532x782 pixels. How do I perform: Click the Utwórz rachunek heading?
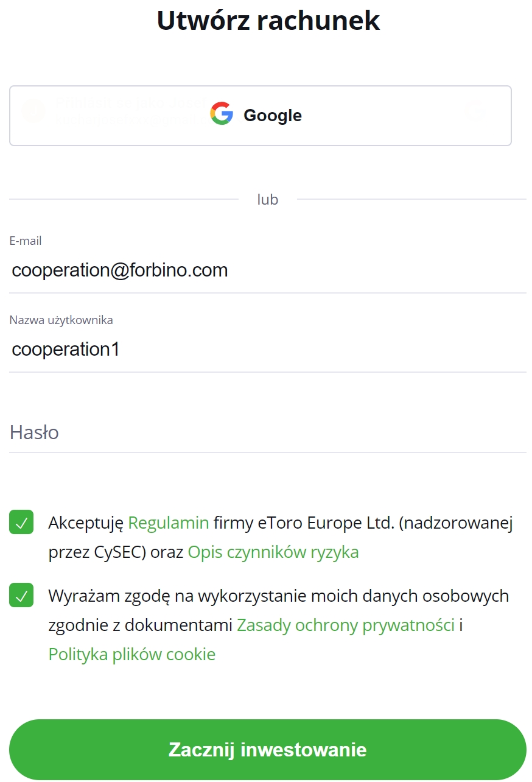[x=268, y=20]
